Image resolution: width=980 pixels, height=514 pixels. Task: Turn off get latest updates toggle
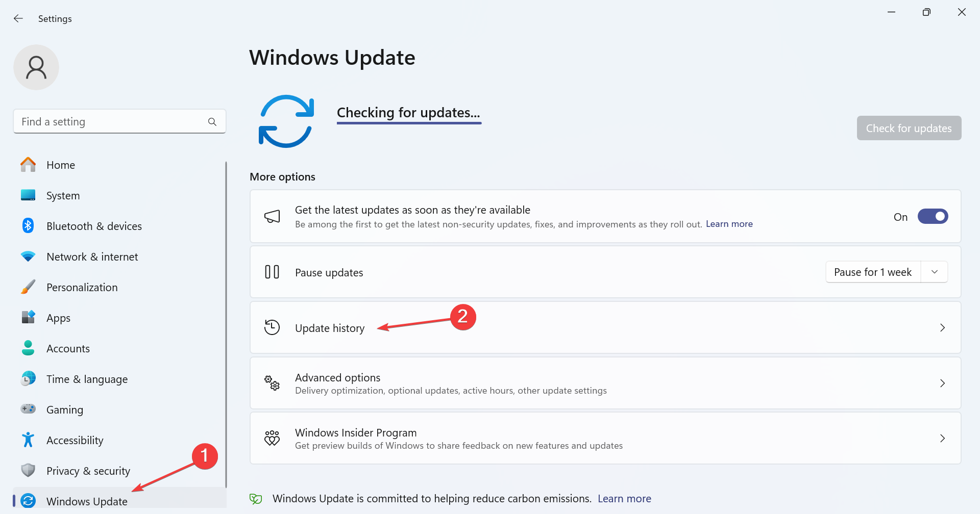coord(933,217)
